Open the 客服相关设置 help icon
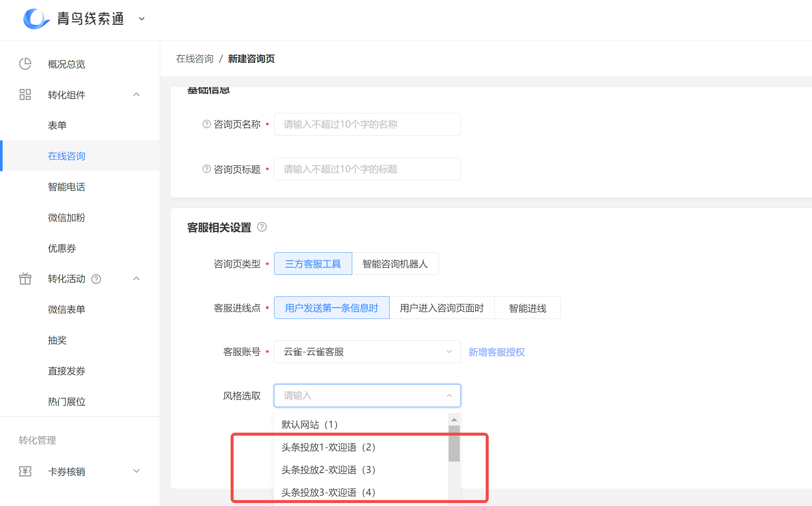Screen dimensions: 812x506 point(262,227)
